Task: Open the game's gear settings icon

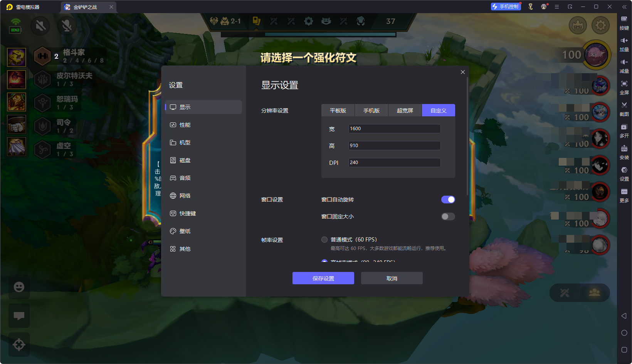Action: pyautogui.click(x=600, y=25)
